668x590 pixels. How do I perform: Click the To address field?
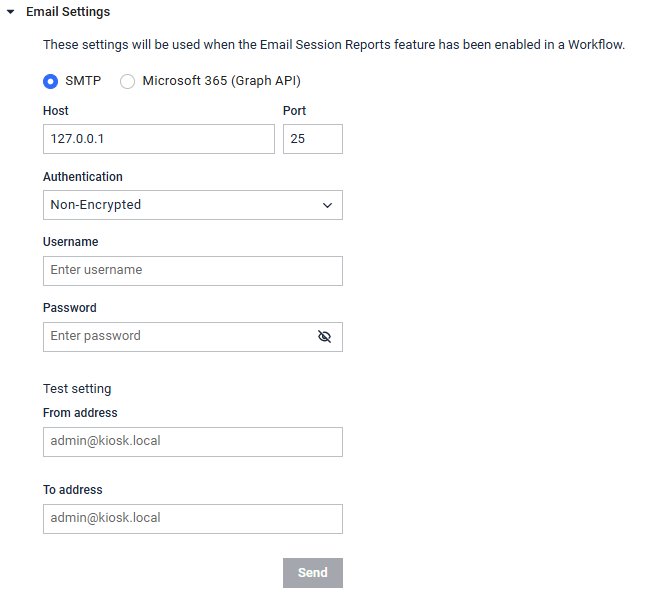[193, 519]
